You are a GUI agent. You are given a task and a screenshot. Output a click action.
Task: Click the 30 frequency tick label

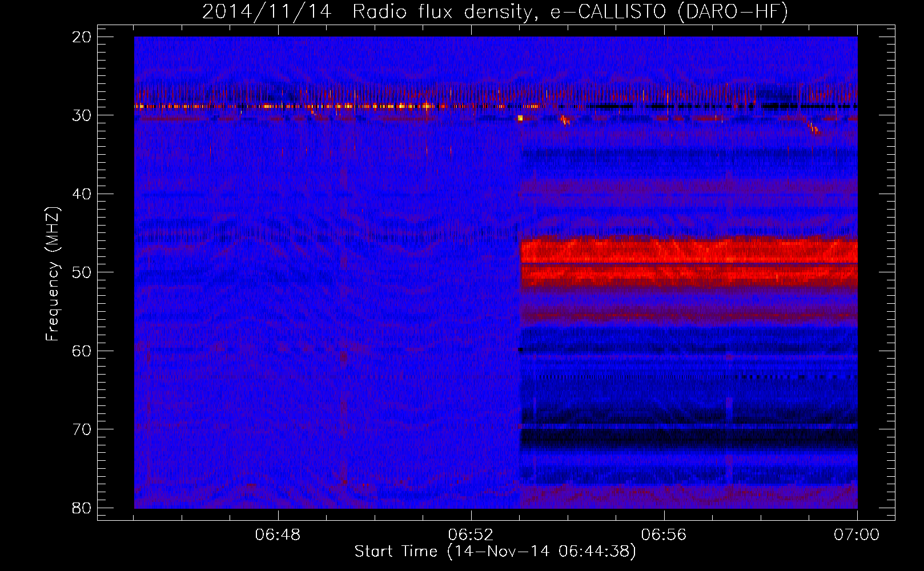(x=82, y=115)
